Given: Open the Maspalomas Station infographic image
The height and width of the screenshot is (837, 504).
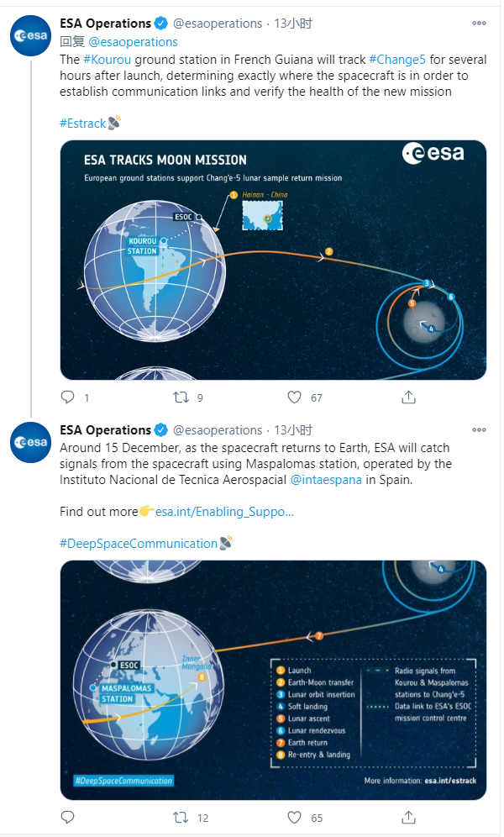Looking at the screenshot, I should pyautogui.click(x=273, y=680).
